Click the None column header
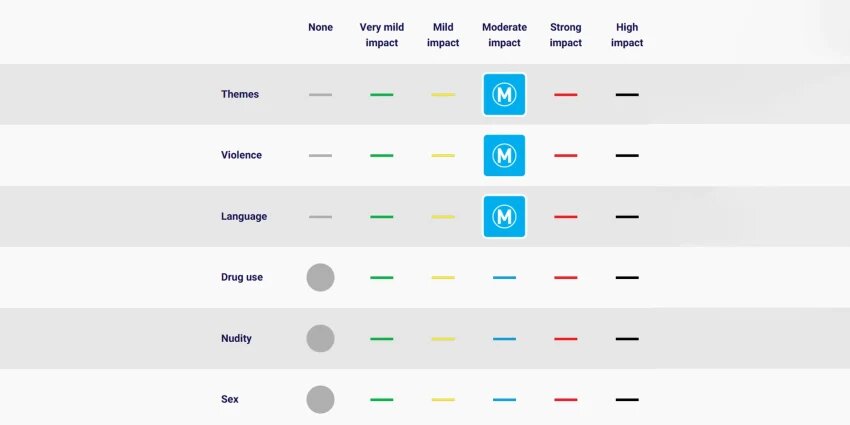Viewport: 850px width, 425px height. 320,27
